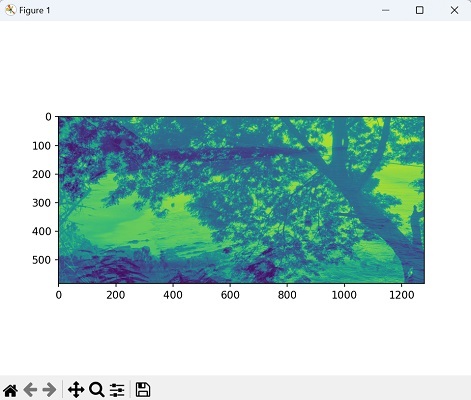
Task: Click the y-axis tick label 100
Action: click(x=42, y=146)
